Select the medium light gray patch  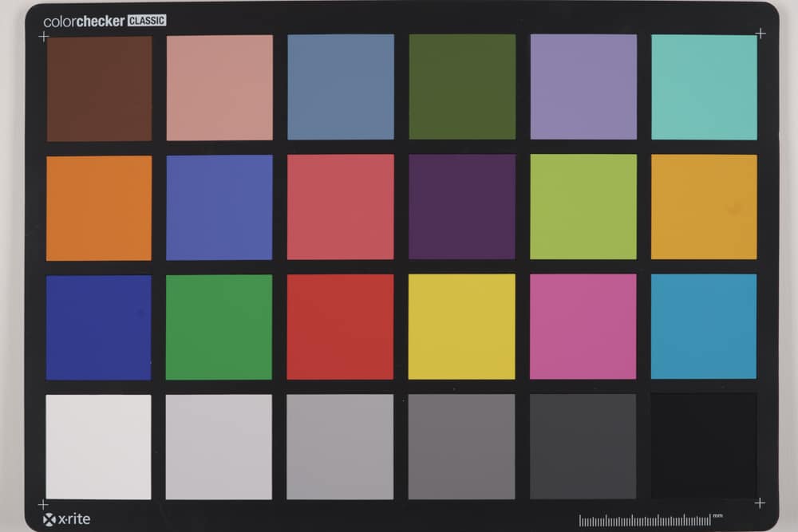340,447
